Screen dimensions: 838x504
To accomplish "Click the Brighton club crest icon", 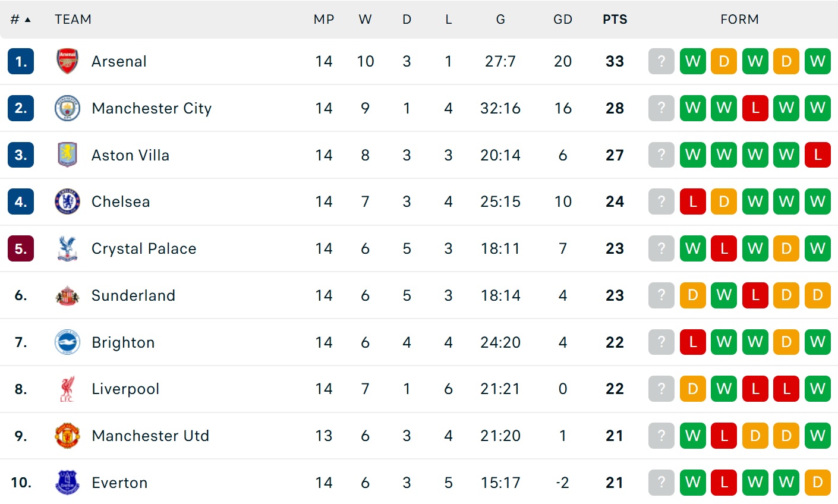I will coord(67,342).
